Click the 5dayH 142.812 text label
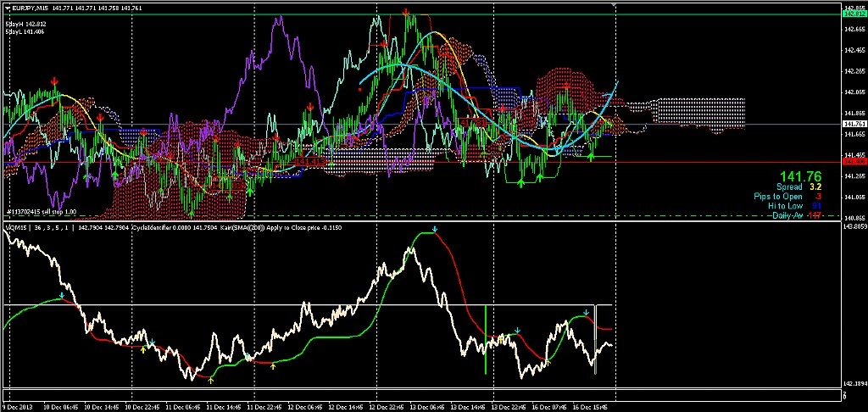The image size is (868, 412). (x=26, y=25)
